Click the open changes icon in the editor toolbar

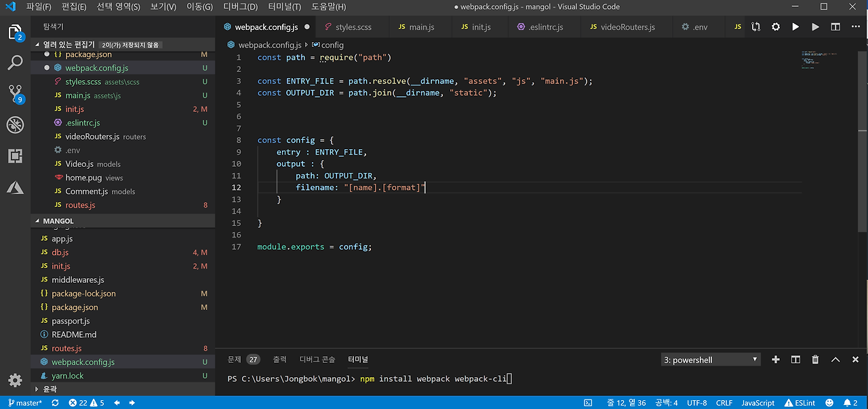click(756, 27)
